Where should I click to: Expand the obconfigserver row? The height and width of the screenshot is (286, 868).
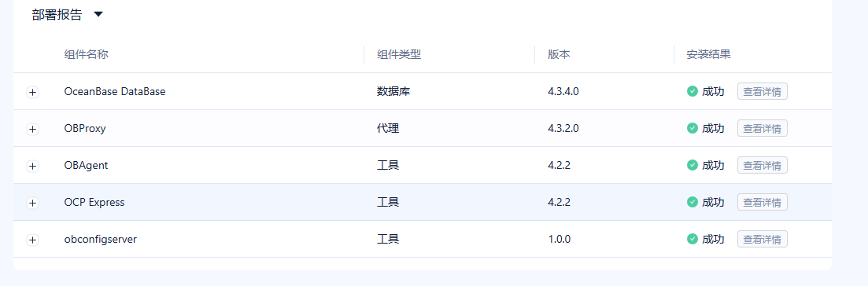click(33, 240)
